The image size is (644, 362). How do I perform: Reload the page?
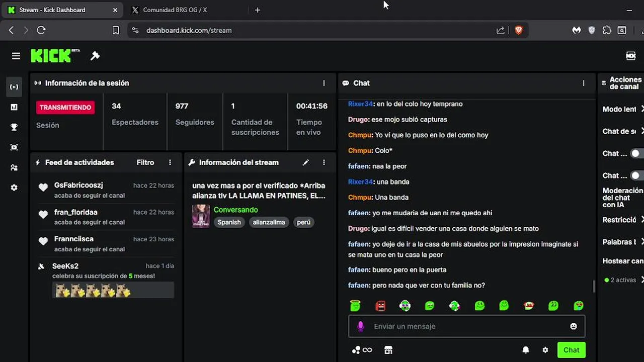coord(41,30)
